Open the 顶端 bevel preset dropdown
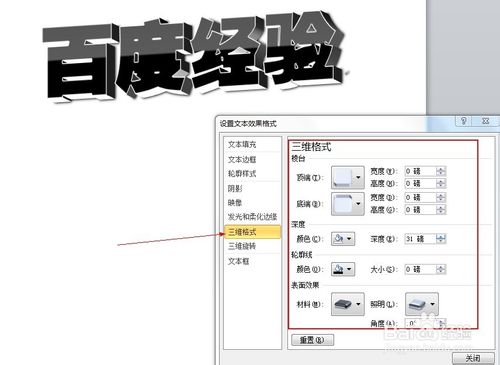The width and height of the screenshot is (500, 365). pyautogui.click(x=348, y=177)
